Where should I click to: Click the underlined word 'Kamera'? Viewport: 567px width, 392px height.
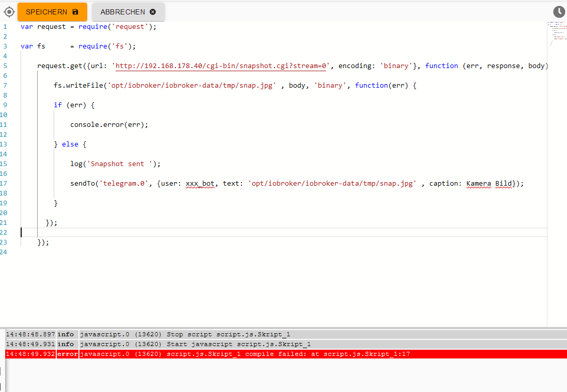point(478,183)
